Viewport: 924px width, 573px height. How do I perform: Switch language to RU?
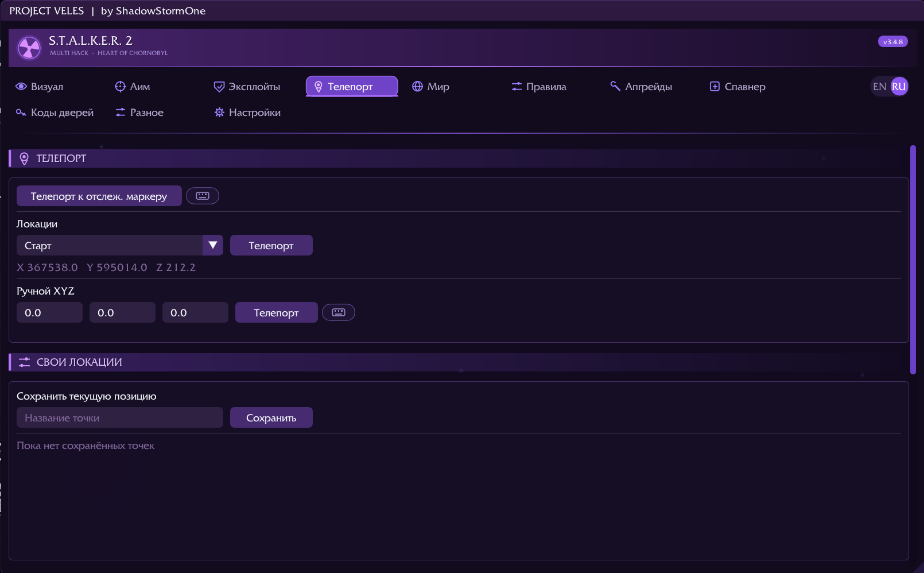coord(899,87)
